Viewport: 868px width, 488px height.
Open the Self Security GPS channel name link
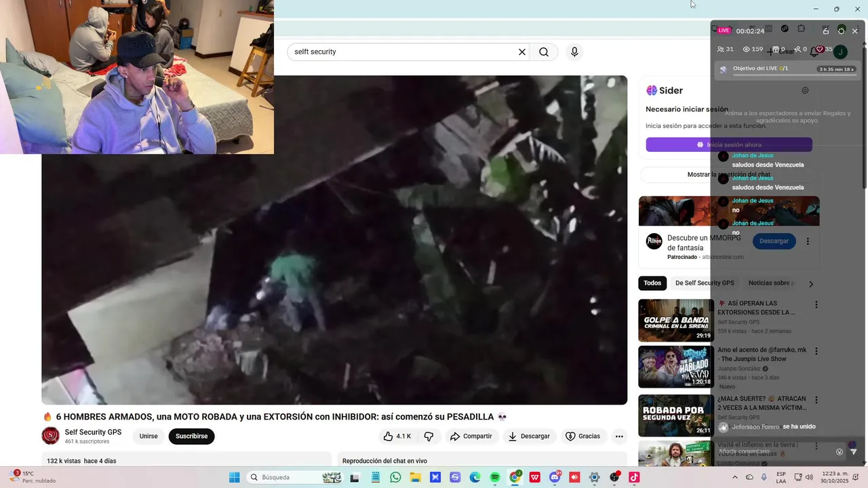click(93, 432)
